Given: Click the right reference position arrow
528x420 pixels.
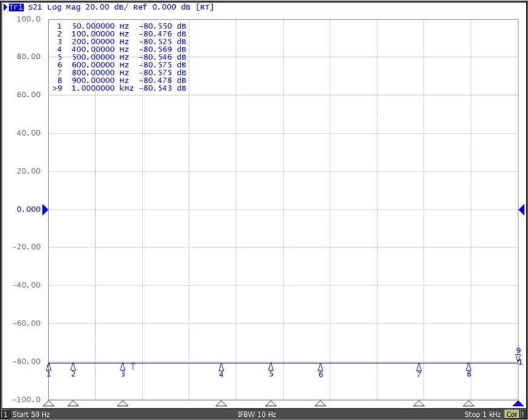Looking at the screenshot, I should tap(521, 210).
